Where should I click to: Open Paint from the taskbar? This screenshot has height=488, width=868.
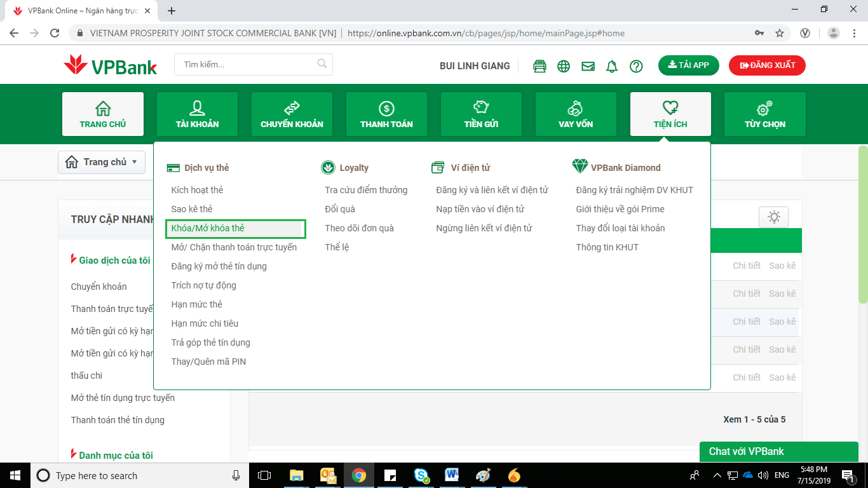click(484, 475)
